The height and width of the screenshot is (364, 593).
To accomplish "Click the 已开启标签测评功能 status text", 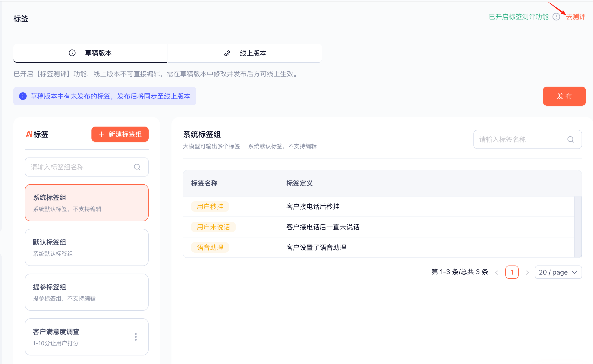I will coord(518,17).
